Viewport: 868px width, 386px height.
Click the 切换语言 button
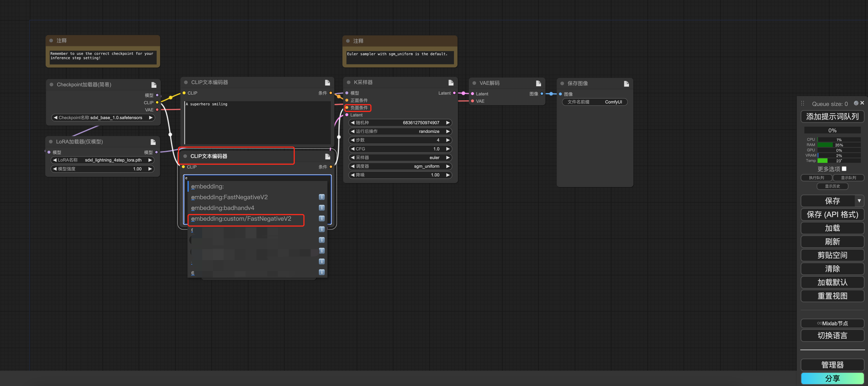(832, 335)
